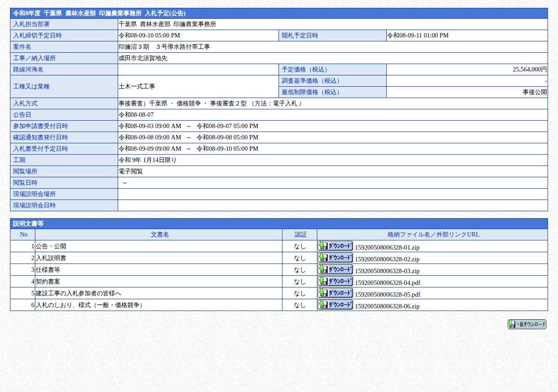Download file 159200508006328-04.pdf
The image size is (558, 392).
click(x=335, y=281)
